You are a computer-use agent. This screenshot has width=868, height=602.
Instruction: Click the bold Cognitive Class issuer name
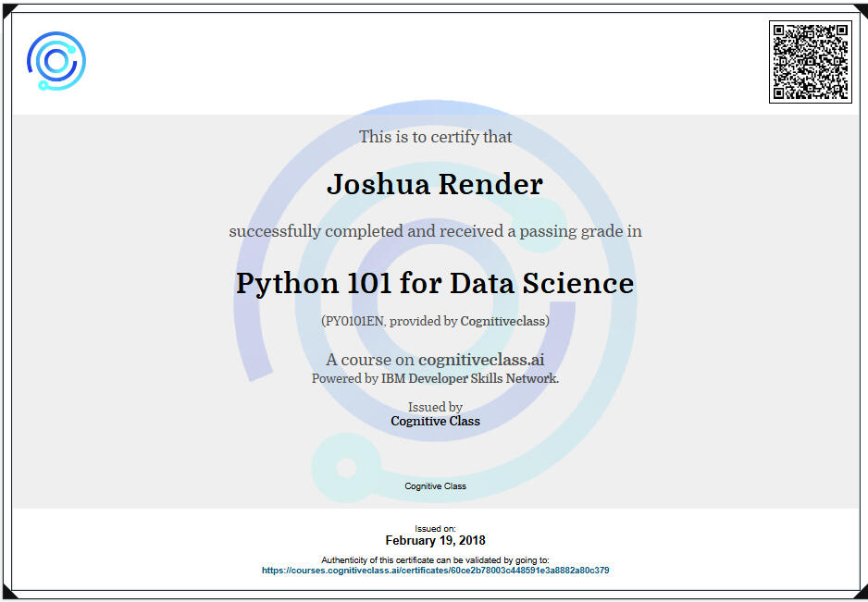(x=435, y=421)
